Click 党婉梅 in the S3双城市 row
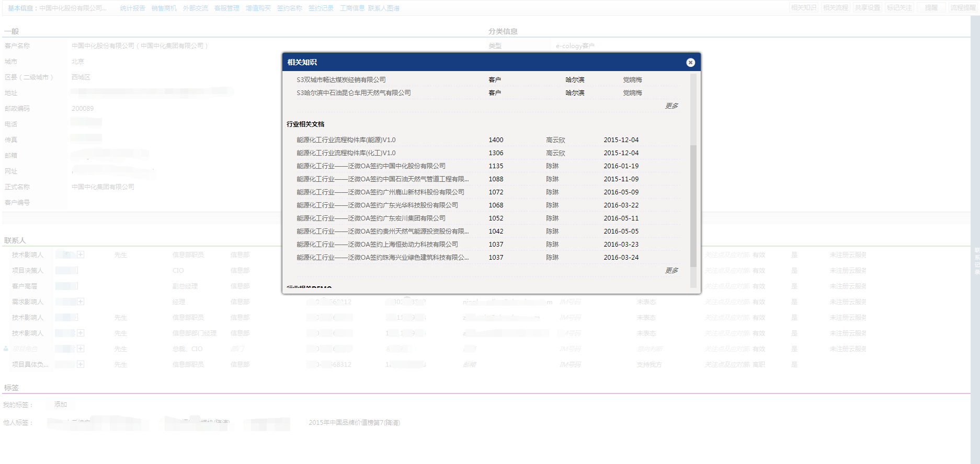Image resolution: width=980 pixels, height=464 pixels. pyautogui.click(x=632, y=80)
